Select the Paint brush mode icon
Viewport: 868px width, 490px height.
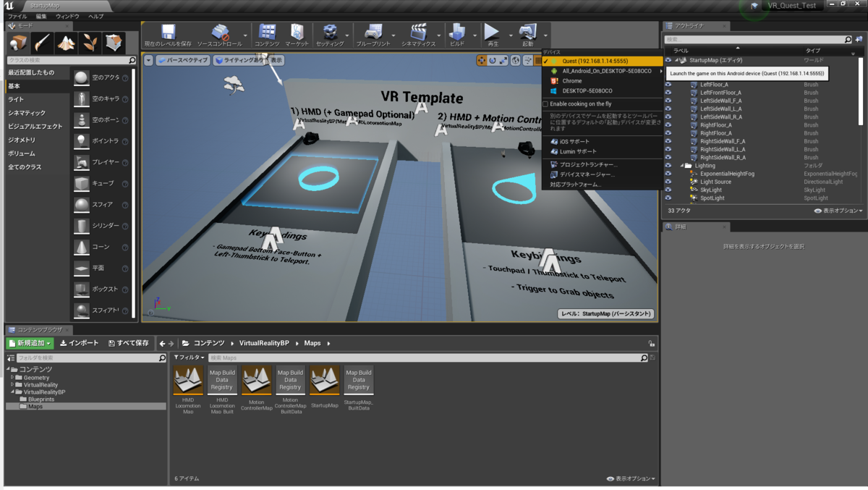coord(42,43)
